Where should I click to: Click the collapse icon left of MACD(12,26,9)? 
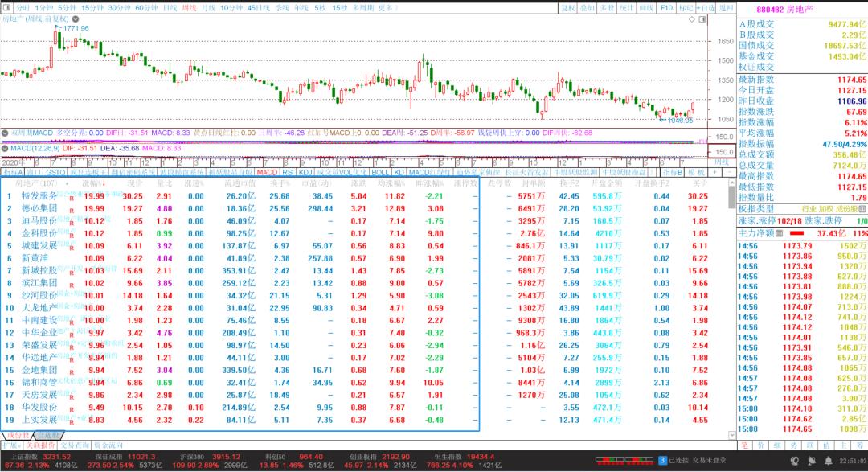[5, 148]
